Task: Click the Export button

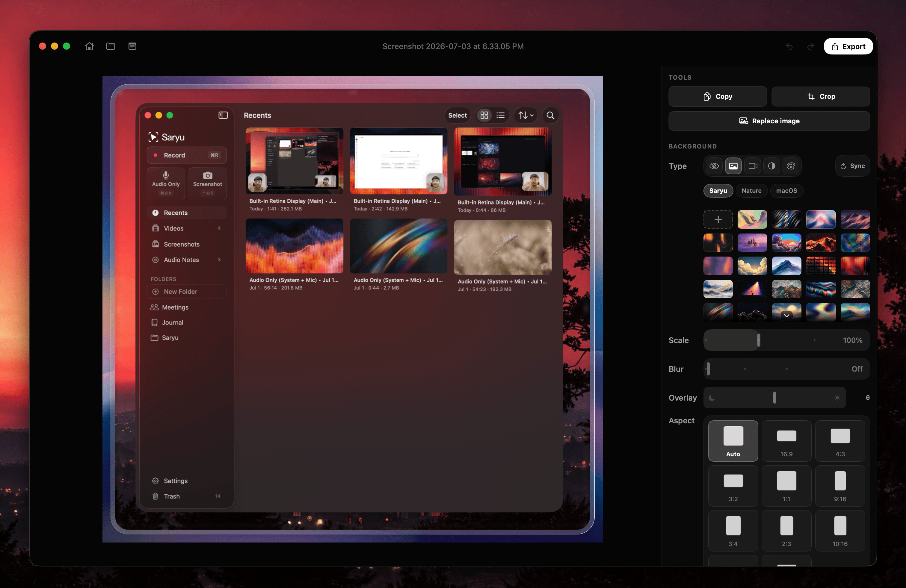Action: [848, 46]
